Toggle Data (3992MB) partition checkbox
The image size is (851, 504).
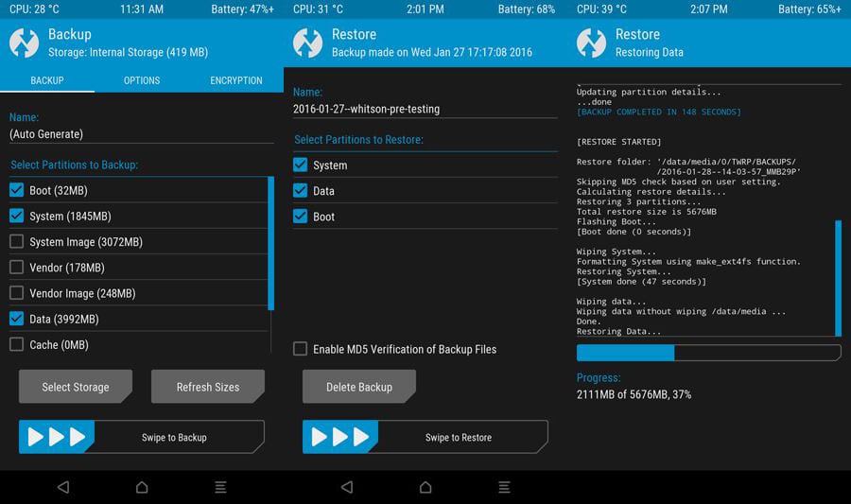(17, 319)
